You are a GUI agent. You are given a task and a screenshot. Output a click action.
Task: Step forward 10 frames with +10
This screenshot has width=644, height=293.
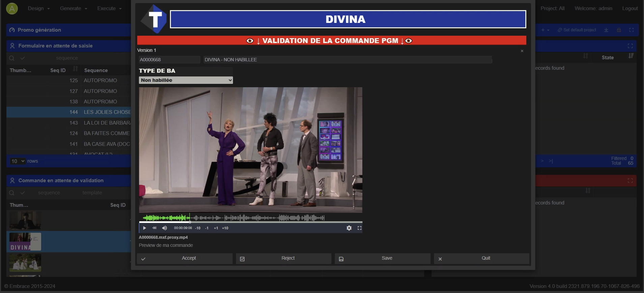coord(225,228)
